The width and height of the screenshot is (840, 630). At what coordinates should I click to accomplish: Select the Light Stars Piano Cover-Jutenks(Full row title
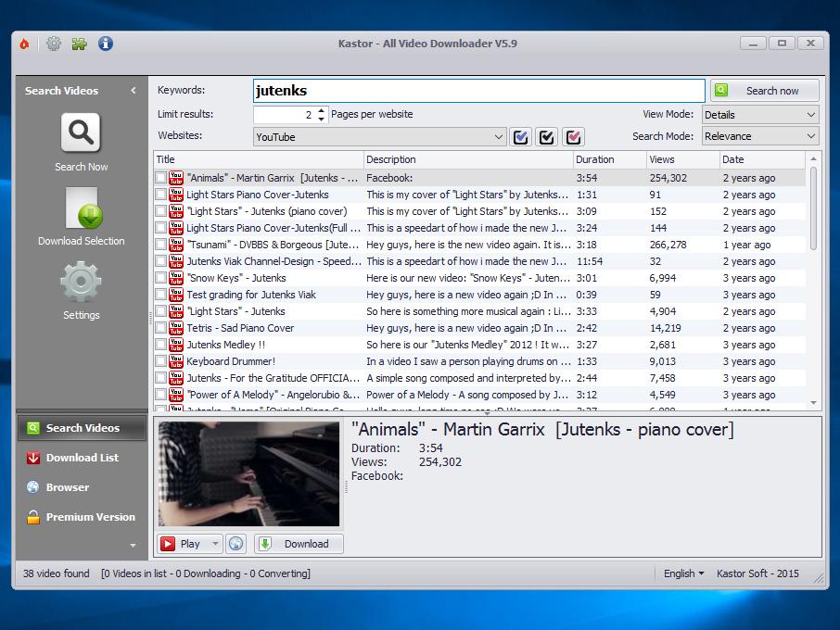[x=273, y=228]
